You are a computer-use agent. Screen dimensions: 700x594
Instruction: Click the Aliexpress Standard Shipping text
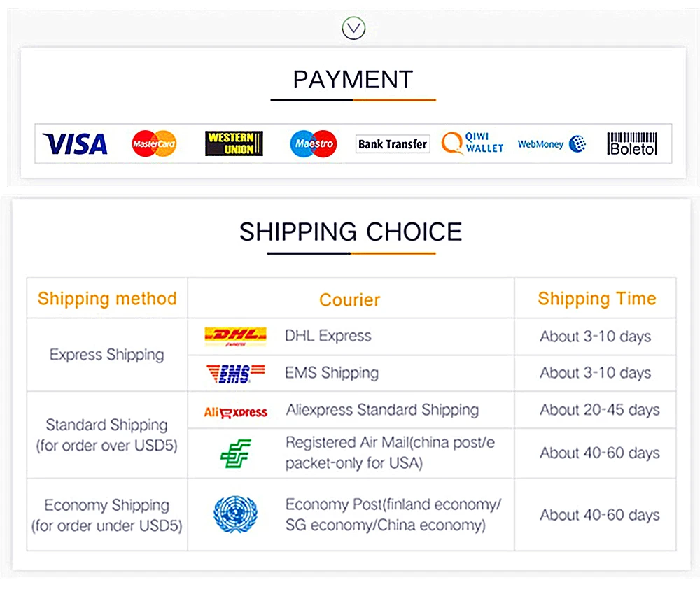coord(383,410)
